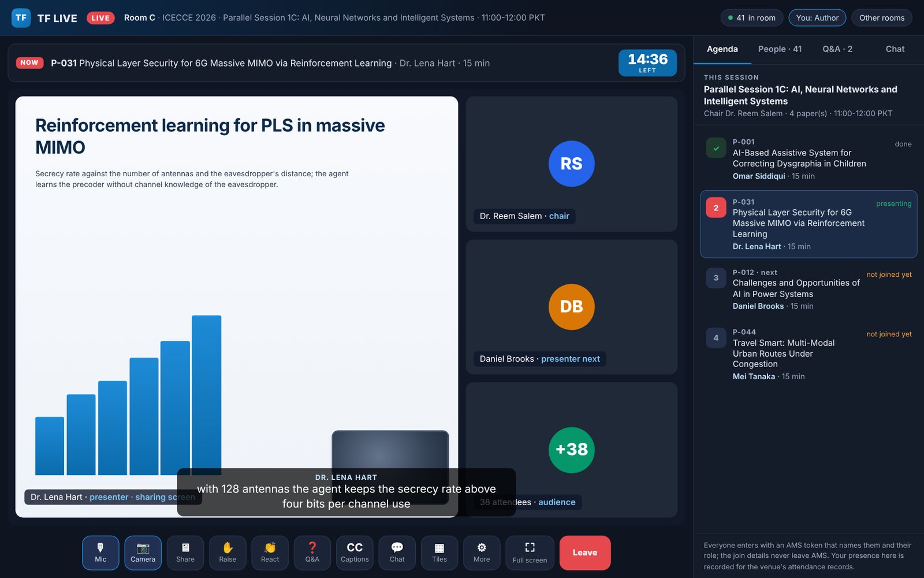Screen dimensions: 924x578
Task: Switch to Tiles view
Action: [439, 553]
